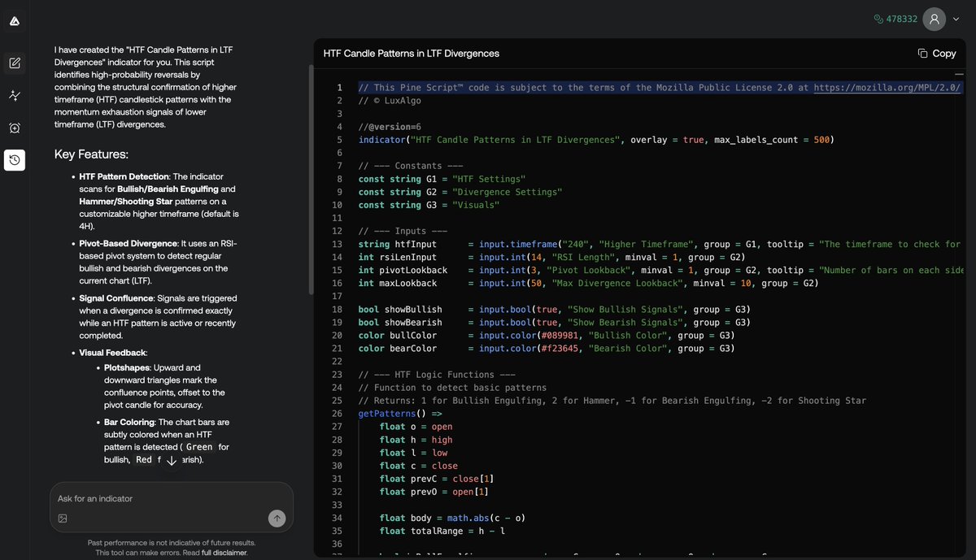This screenshot has height=560, width=976.
Task: Click the 'float l = low' line
Action: [x=414, y=452]
